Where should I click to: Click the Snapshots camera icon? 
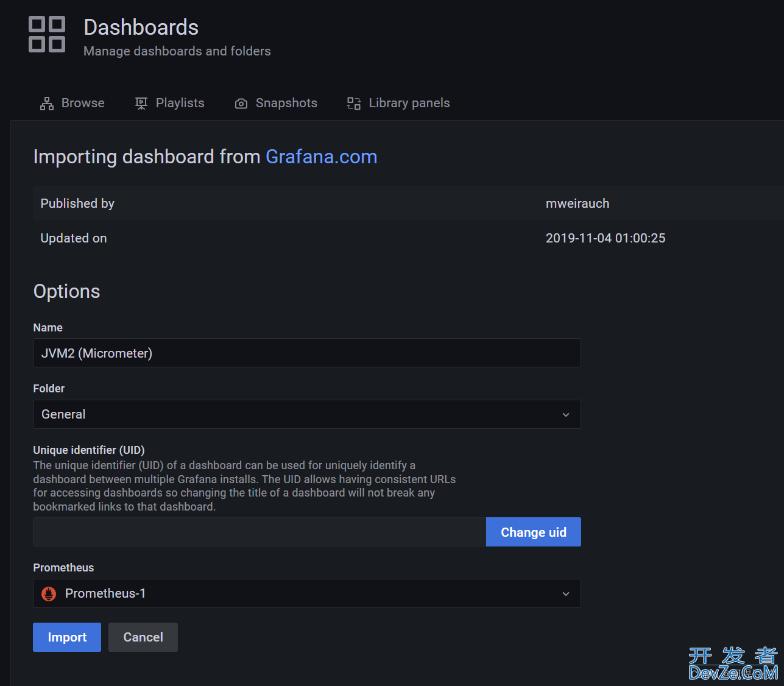[x=241, y=104]
